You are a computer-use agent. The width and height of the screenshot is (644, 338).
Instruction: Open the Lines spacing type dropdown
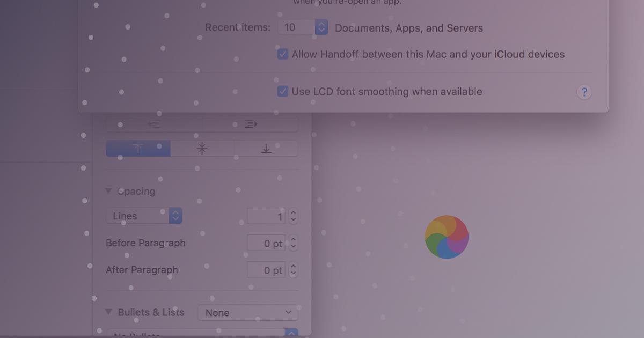[x=144, y=216]
